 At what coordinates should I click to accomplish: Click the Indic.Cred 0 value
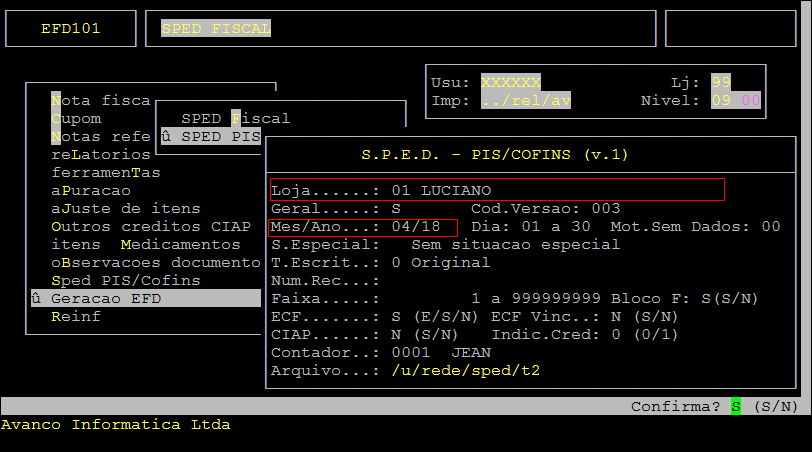tap(616, 335)
